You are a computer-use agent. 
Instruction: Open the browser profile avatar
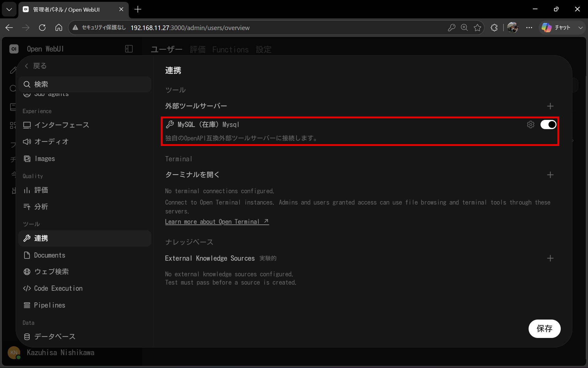pos(513,28)
